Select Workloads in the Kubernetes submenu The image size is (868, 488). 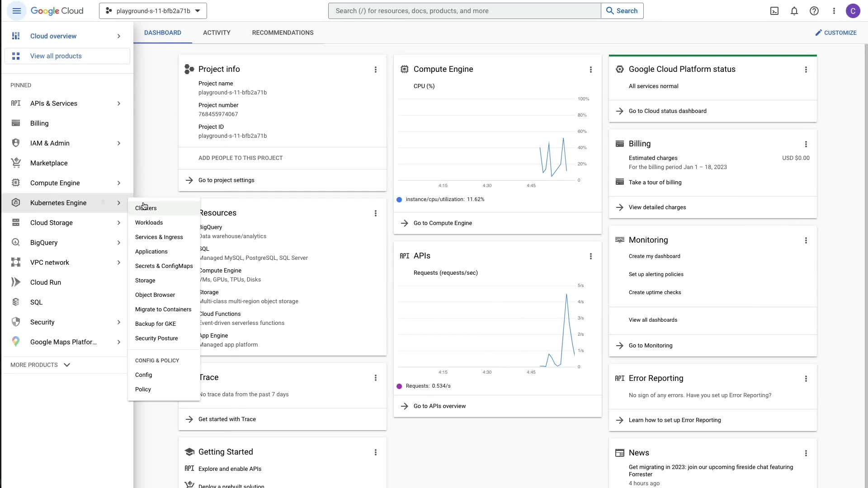(149, 223)
